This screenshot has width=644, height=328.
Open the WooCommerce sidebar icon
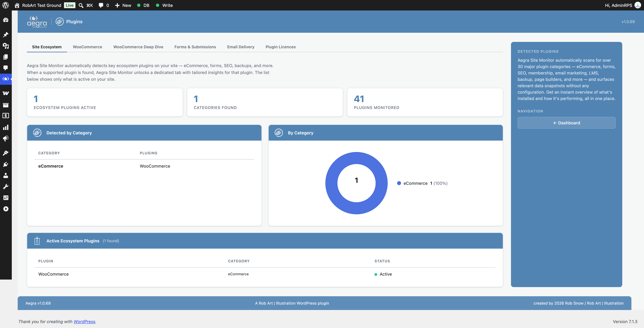click(x=6, y=93)
